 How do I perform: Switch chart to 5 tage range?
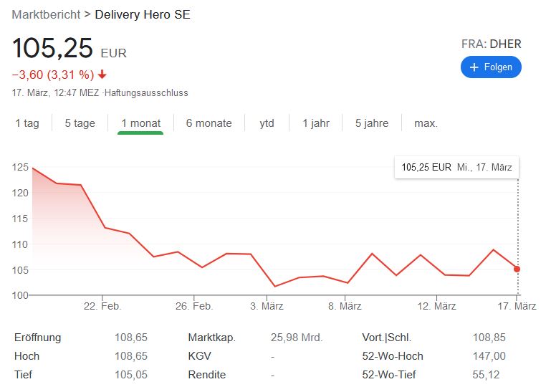coord(80,123)
